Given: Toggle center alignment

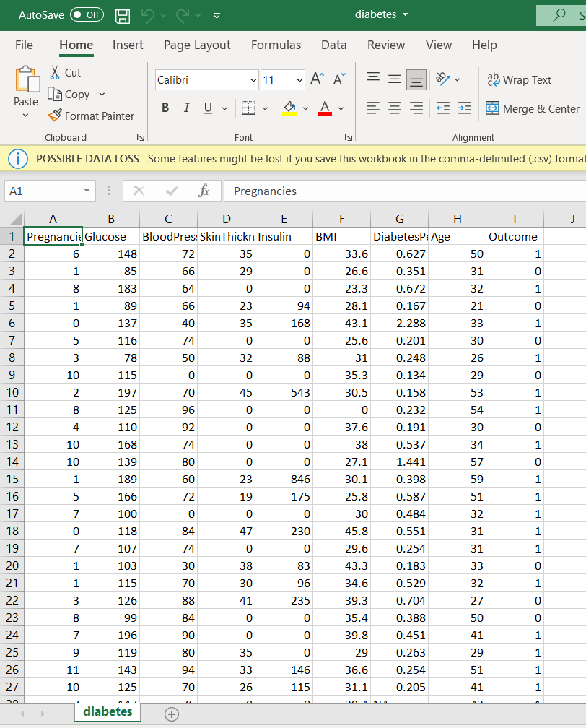Looking at the screenshot, I should 393,108.
